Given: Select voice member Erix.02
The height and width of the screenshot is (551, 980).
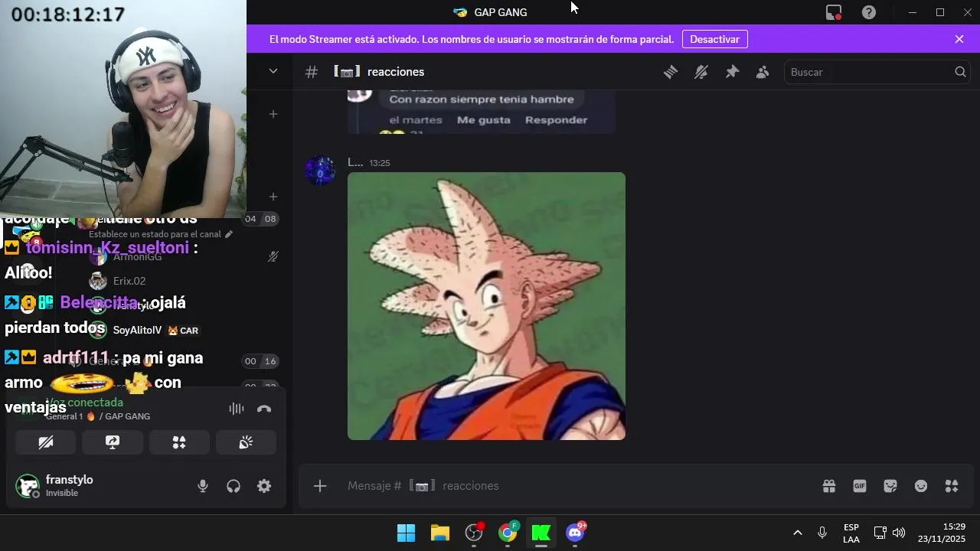Looking at the screenshot, I should pos(129,281).
